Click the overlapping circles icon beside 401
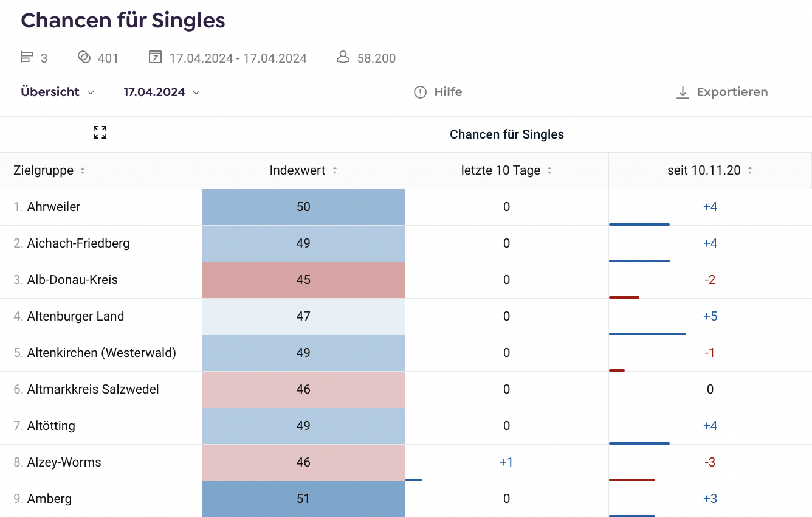Viewport: 812px width, 517px height. coord(84,58)
